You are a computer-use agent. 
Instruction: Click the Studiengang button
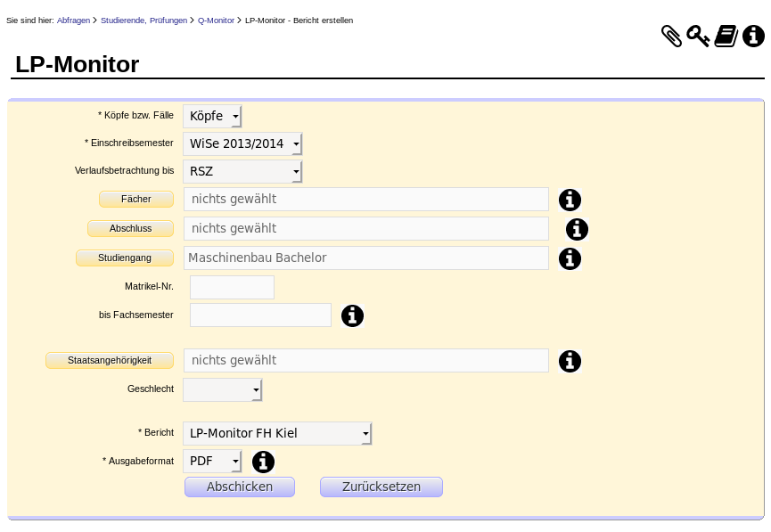pyautogui.click(x=125, y=258)
